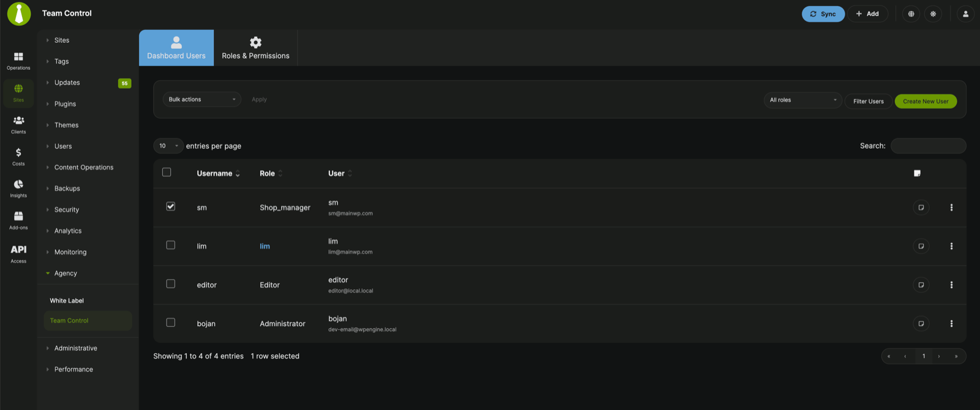980x410 pixels.
Task: Open notes icon for user lim
Action: pyautogui.click(x=921, y=246)
